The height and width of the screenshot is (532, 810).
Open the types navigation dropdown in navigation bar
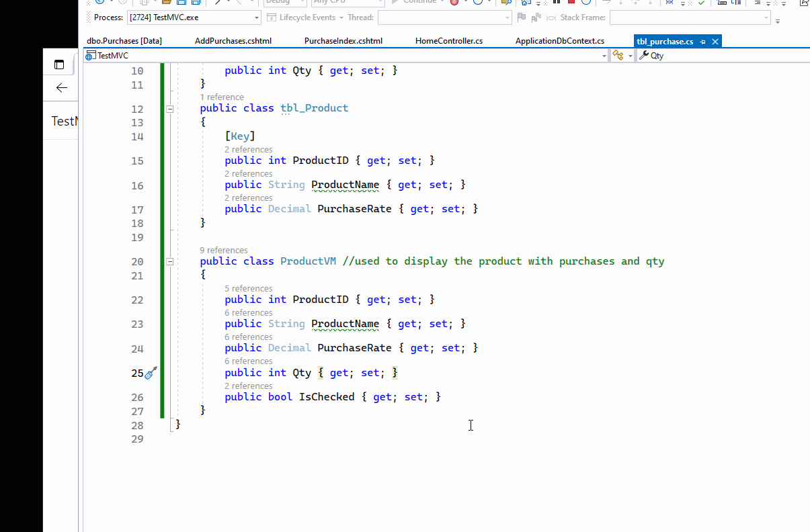(622, 56)
